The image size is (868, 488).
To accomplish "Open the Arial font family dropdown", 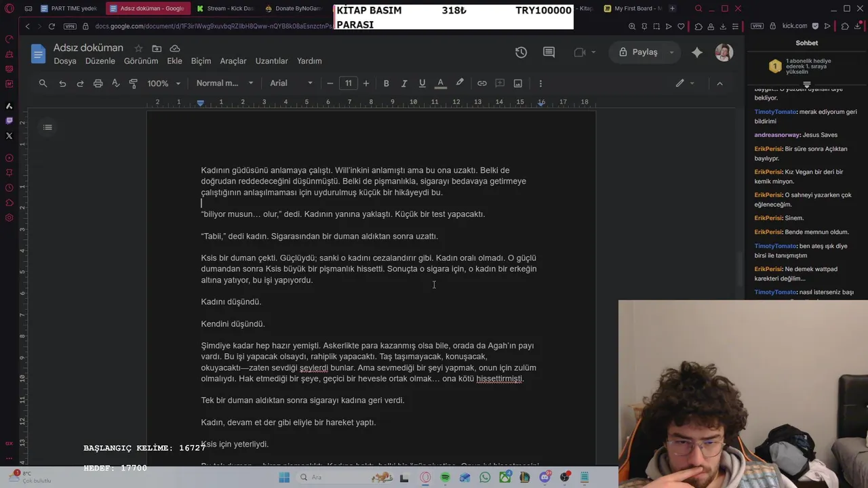I will pyautogui.click(x=292, y=83).
